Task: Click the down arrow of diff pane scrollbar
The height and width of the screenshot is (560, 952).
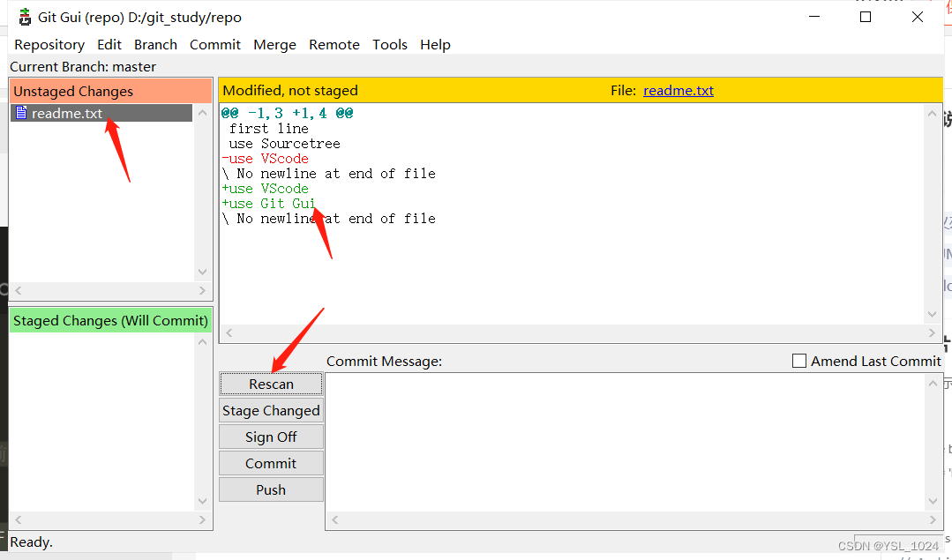Action: click(x=932, y=314)
